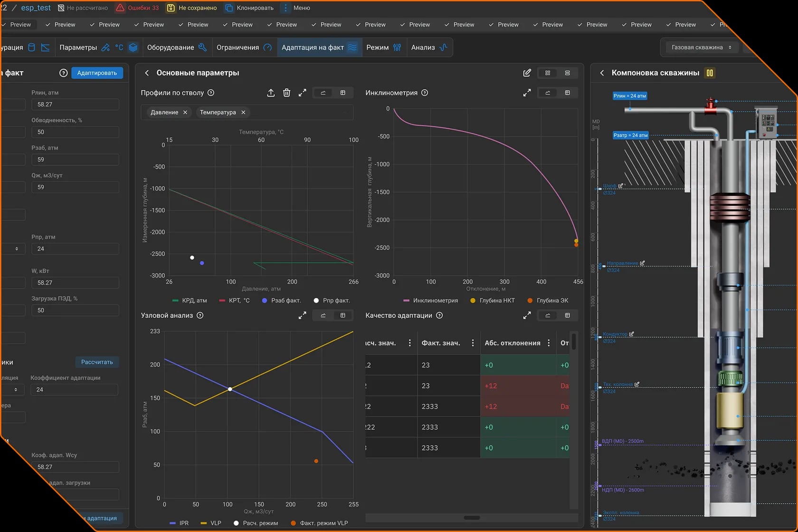Screen dimensions: 798x532
Task: Open Газовая скважина well type dropdown
Action: tap(701, 47)
